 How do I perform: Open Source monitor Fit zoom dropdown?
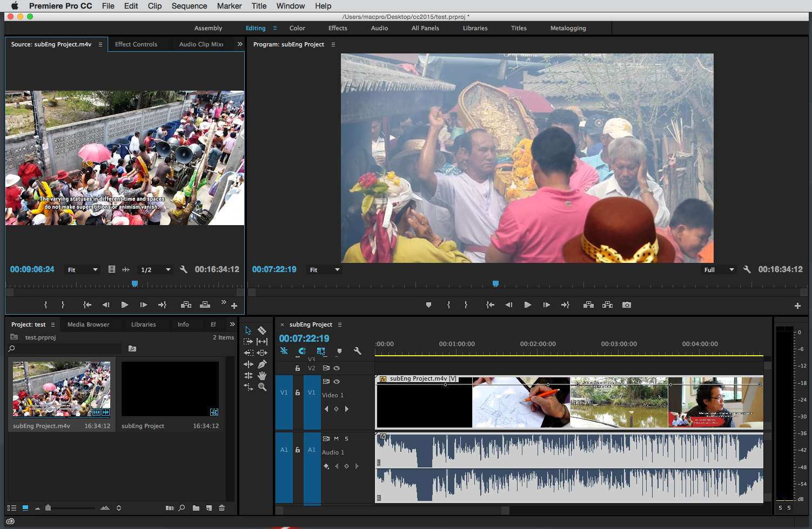coord(82,269)
